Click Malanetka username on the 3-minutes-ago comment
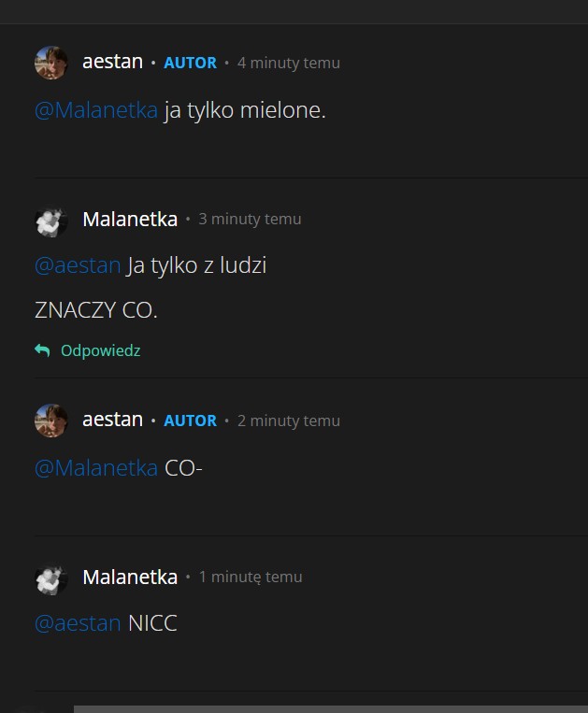Viewport: 588px width, 713px height. tap(130, 220)
